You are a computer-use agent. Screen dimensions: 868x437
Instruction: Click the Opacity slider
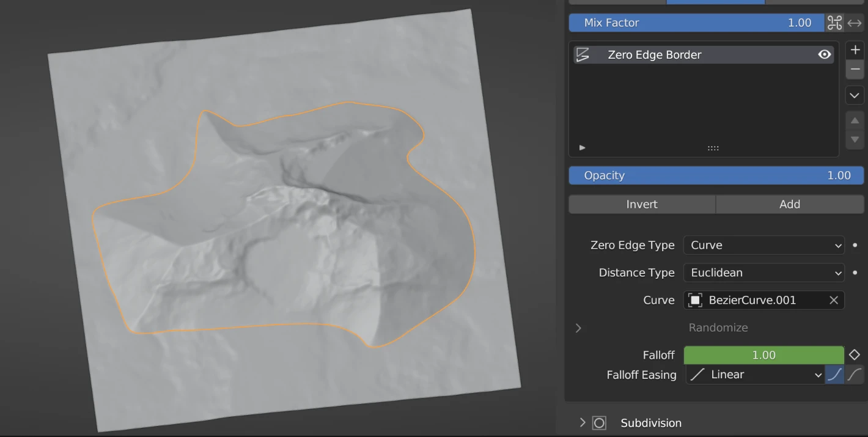pyautogui.click(x=716, y=175)
